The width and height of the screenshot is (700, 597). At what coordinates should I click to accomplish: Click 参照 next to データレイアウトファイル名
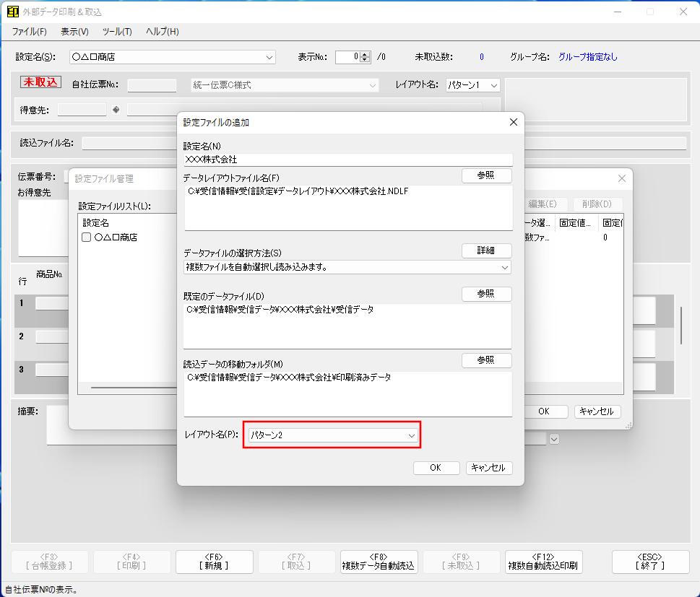[486, 175]
